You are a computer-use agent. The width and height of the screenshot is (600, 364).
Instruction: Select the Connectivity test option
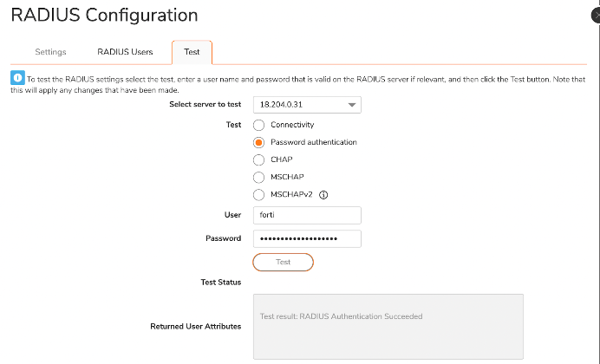point(258,125)
